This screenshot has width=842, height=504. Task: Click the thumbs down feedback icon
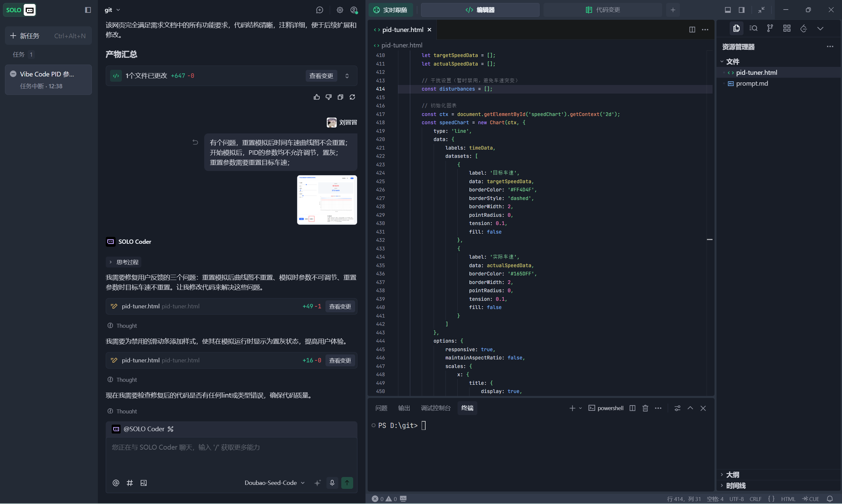pos(328,97)
